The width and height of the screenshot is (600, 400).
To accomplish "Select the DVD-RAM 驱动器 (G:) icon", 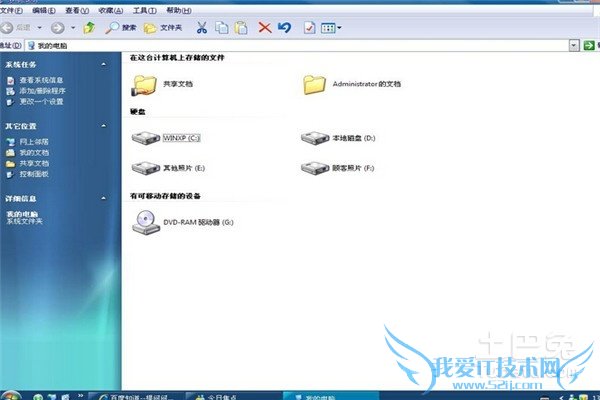I will 146,222.
